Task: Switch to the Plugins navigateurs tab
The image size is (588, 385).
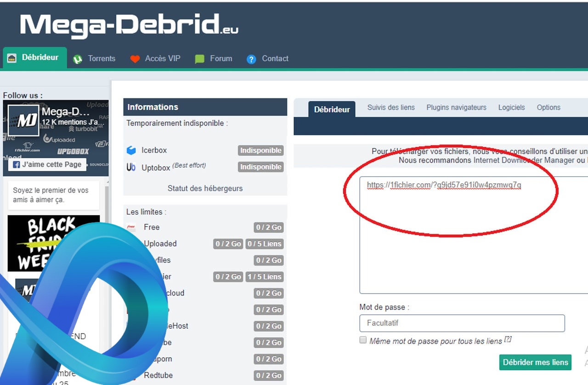Action: pos(456,108)
